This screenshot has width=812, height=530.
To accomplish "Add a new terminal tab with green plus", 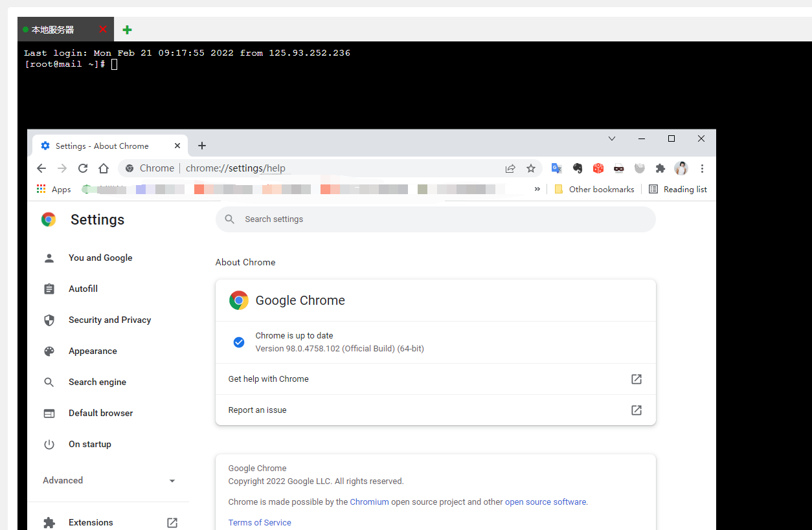I will [x=128, y=30].
